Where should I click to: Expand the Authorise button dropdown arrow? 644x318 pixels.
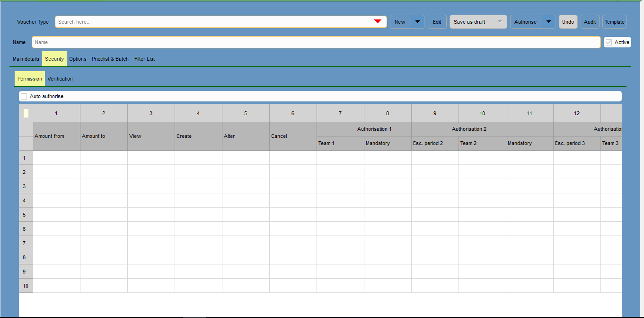pyautogui.click(x=548, y=22)
